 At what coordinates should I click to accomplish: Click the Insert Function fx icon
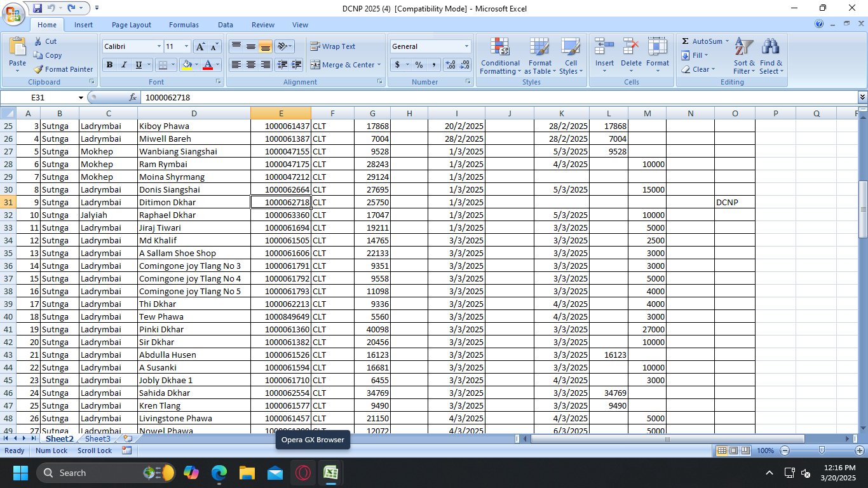pos(133,97)
